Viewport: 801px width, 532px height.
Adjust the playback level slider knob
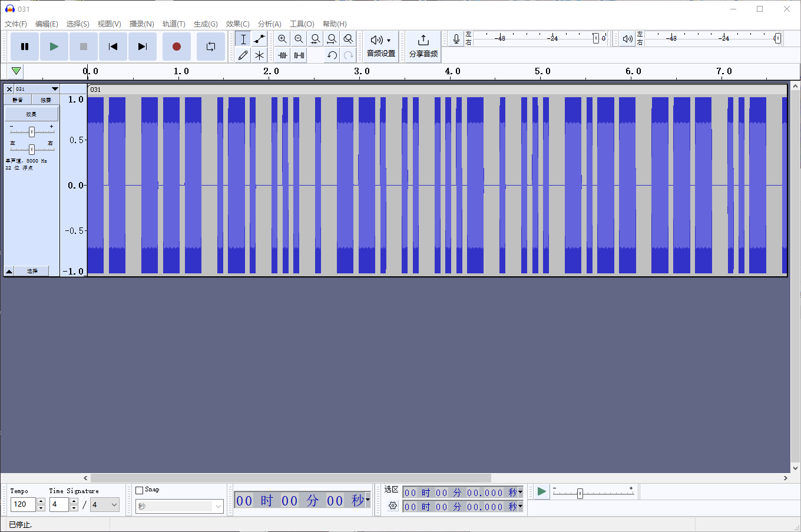pyautogui.click(x=777, y=38)
